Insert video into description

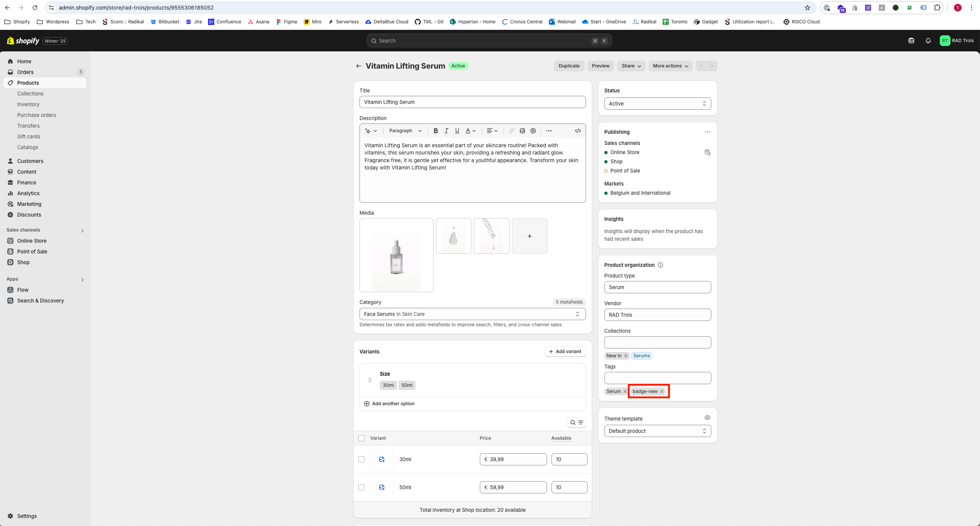pyautogui.click(x=533, y=131)
